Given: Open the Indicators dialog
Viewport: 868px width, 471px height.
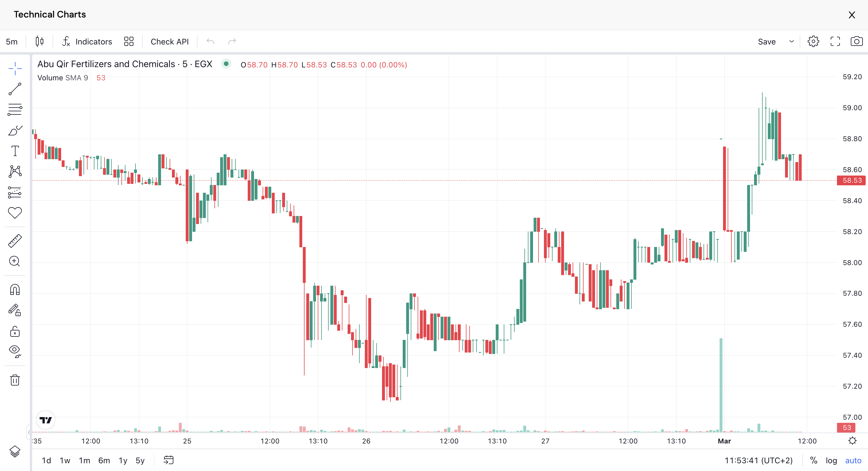Looking at the screenshot, I should (87, 41).
